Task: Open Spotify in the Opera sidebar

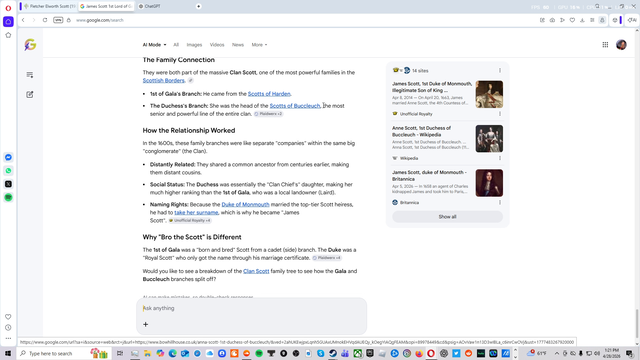Action: [8, 198]
